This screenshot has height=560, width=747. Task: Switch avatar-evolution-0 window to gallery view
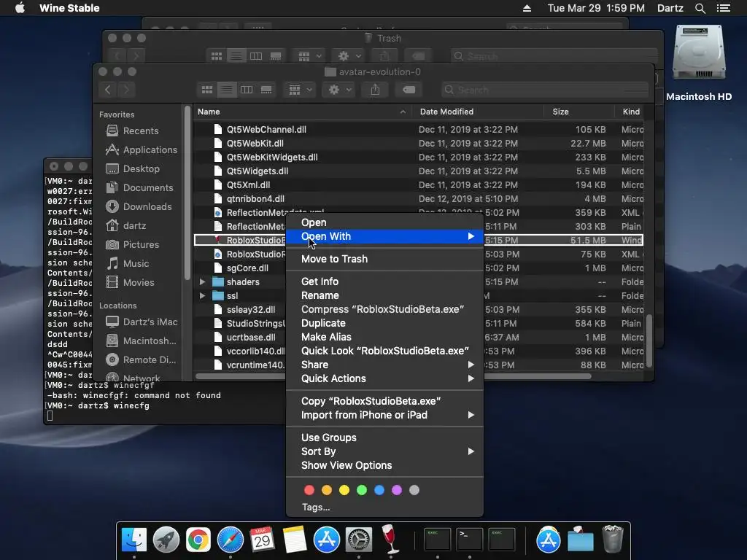tap(266, 90)
